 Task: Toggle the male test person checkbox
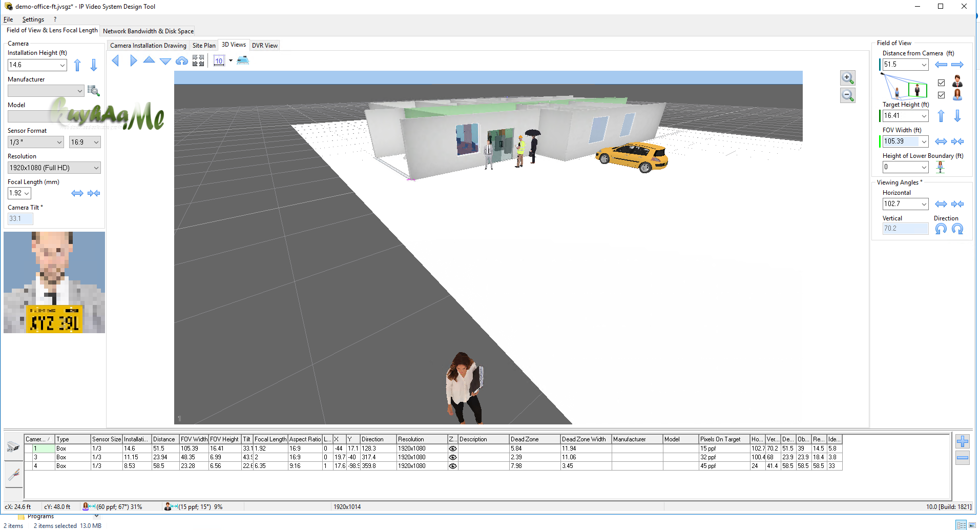(941, 83)
